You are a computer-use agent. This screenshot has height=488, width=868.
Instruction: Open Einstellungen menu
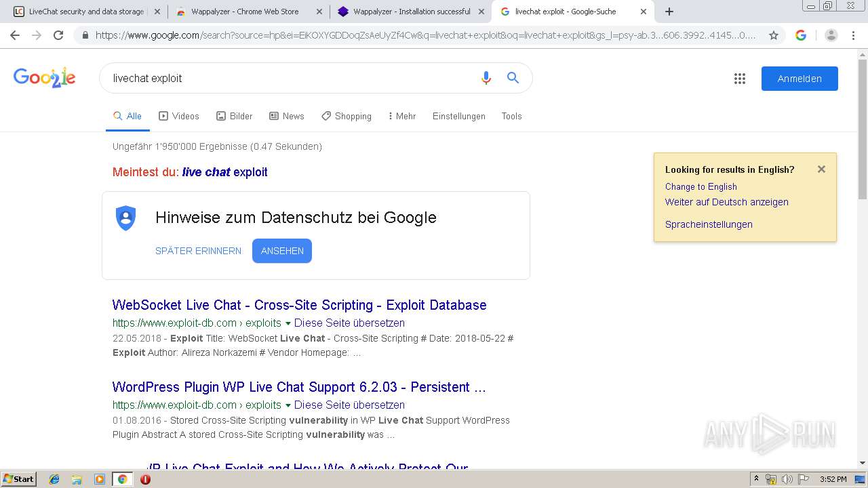coord(459,117)
